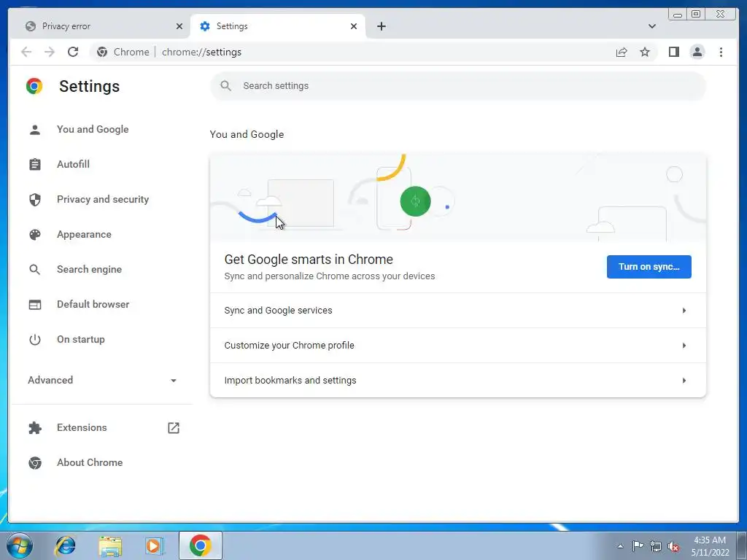
Task: Open On startup settings section
Action: [x=80, y=340]
